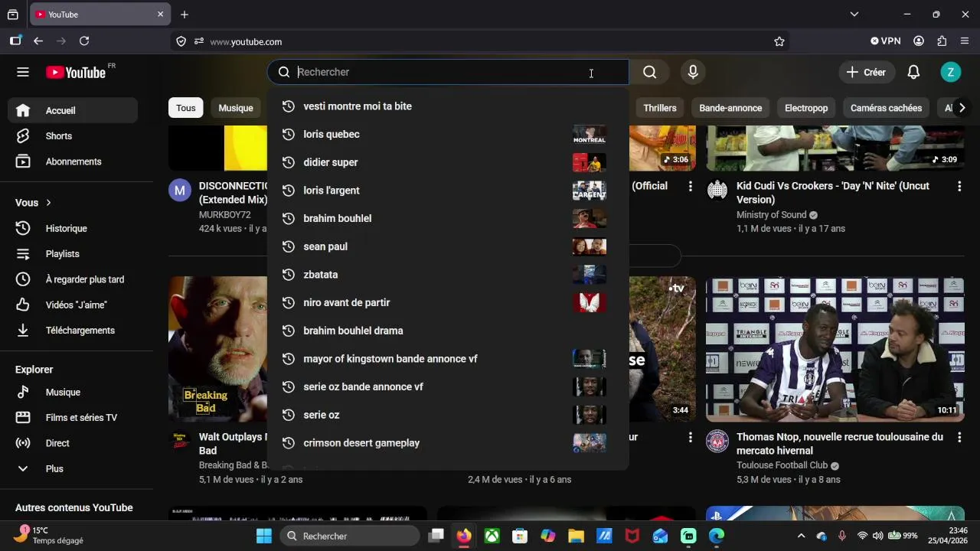Open Vidéos "J'aime" in sidebar
Screen dimensions: 980x551
[x=73, y=305]
